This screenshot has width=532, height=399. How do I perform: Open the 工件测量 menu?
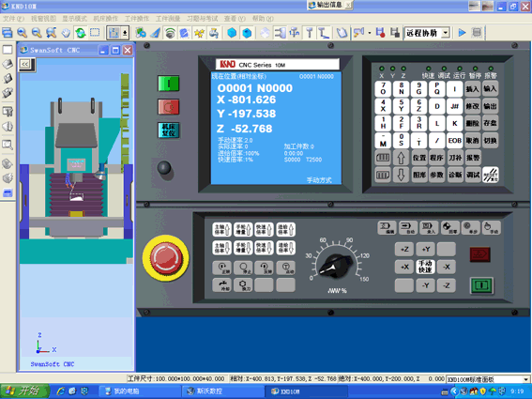[x=168, y=19]
